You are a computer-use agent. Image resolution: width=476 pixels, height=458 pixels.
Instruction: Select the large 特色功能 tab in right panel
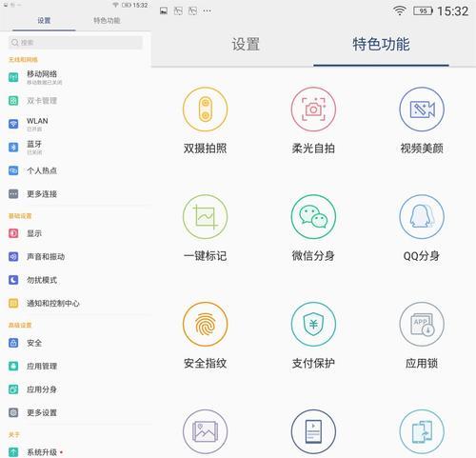[381, 44]
